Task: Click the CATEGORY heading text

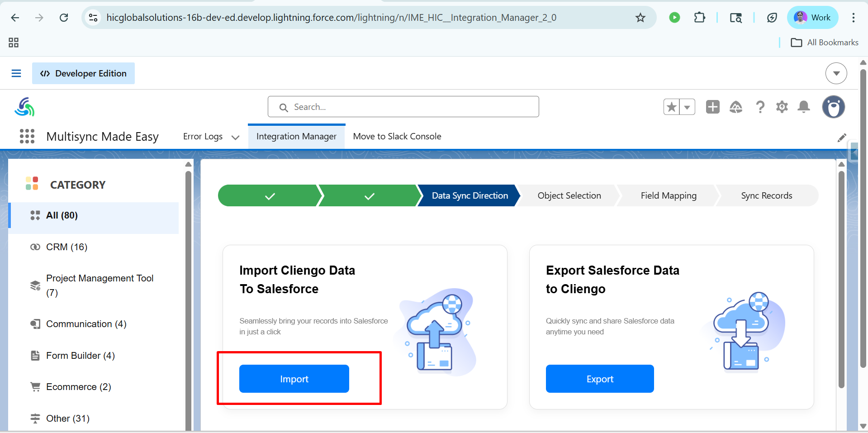Action: point(78,185)
